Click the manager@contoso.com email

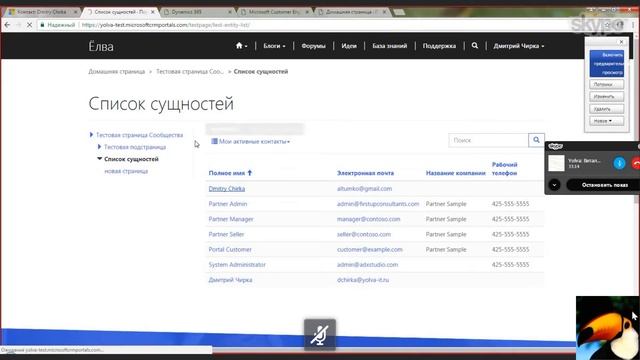(369, 219)
